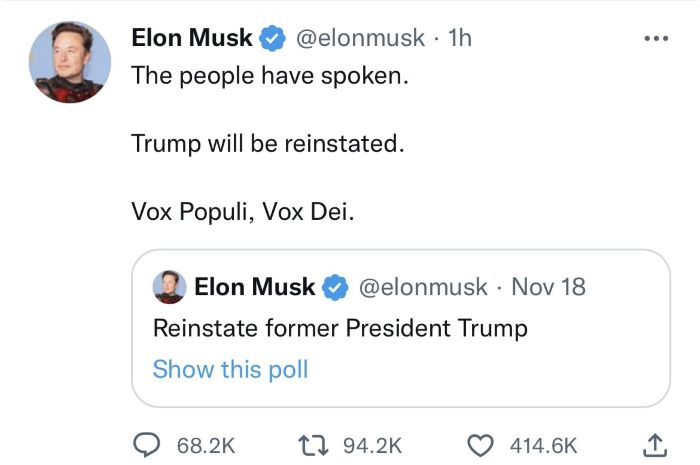700x465 pixels.
Task: Retweet using the retweet arrows icon
Action: click(x=313, y=445)
